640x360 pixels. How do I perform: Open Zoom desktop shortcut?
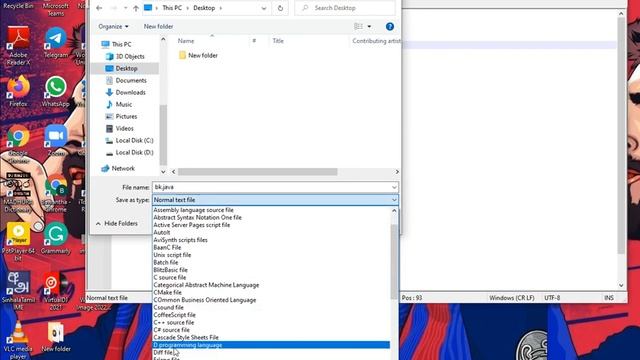tap(56, 141)
